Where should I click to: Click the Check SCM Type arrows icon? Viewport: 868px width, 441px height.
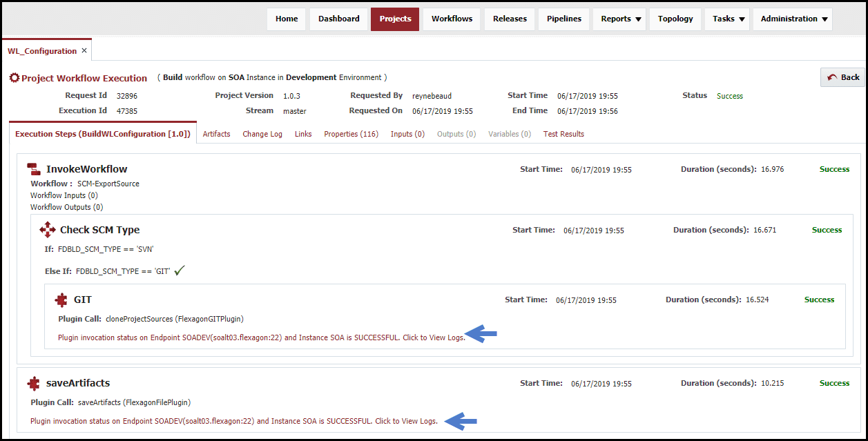pos(48,230)
